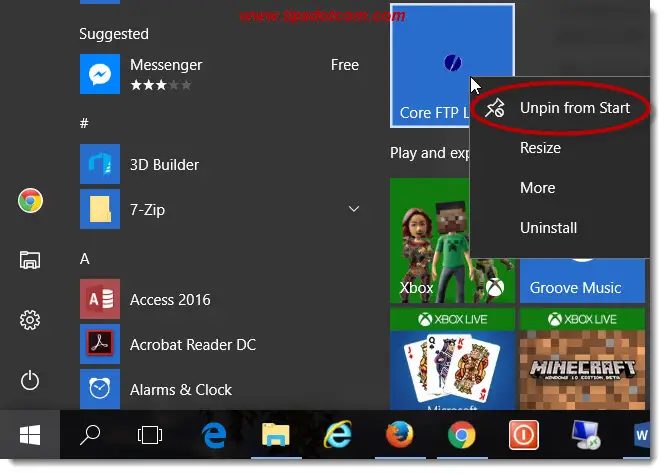
Task: Open File Explorer on the taskbar
Action: click(x=276, y=435)
